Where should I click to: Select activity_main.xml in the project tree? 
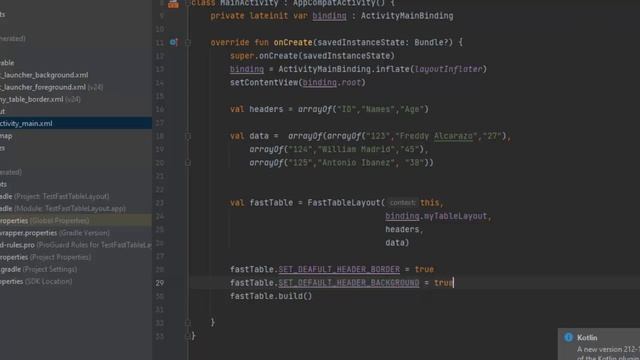click(76, 123)
